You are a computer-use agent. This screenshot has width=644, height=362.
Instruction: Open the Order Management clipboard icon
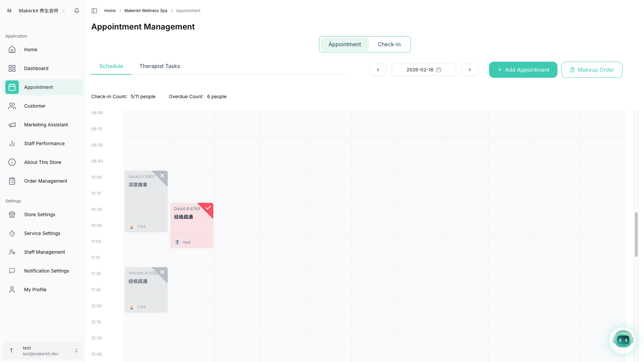(x=12, y=181)
